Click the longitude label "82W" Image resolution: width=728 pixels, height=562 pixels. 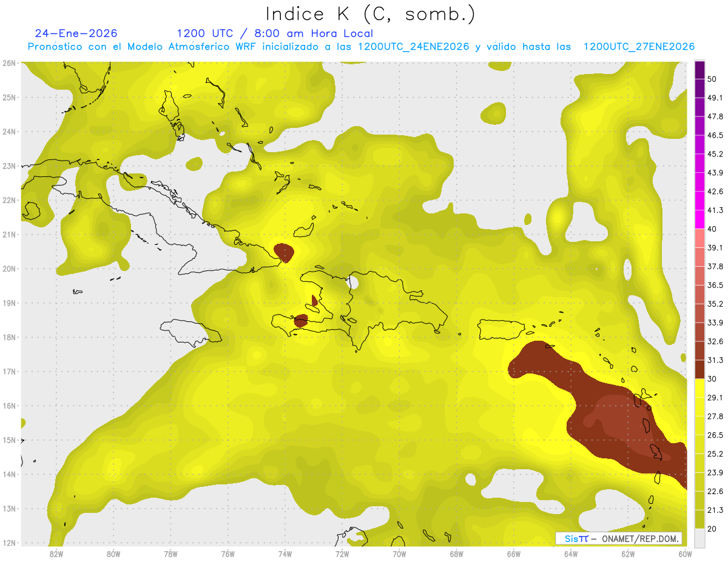coord(56,554)
